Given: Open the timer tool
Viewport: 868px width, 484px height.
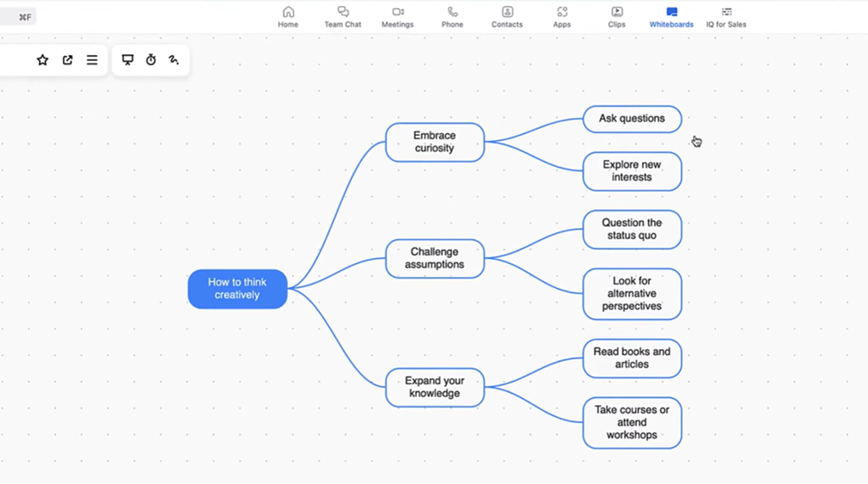Looking at the screenshot, I should click(151, 60).
